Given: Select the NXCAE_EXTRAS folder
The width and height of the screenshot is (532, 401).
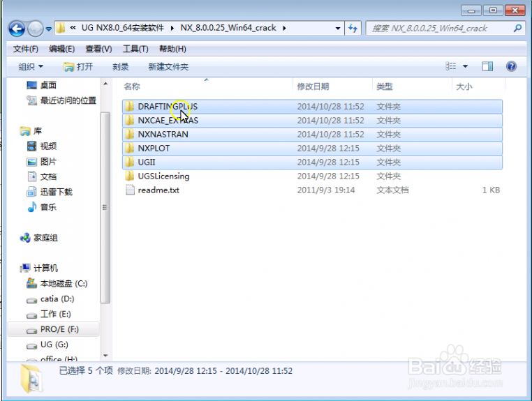Looking at the screenshot, I should coord(312,121).
